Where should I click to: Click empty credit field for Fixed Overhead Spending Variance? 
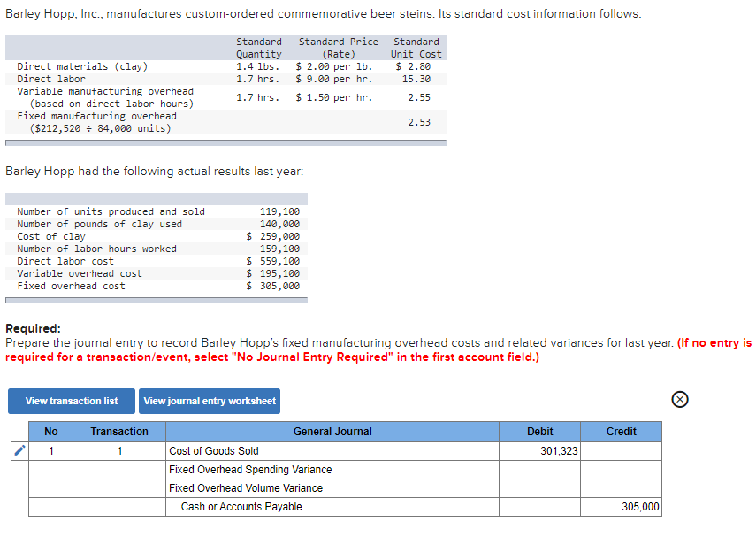[x=621, y=470]
